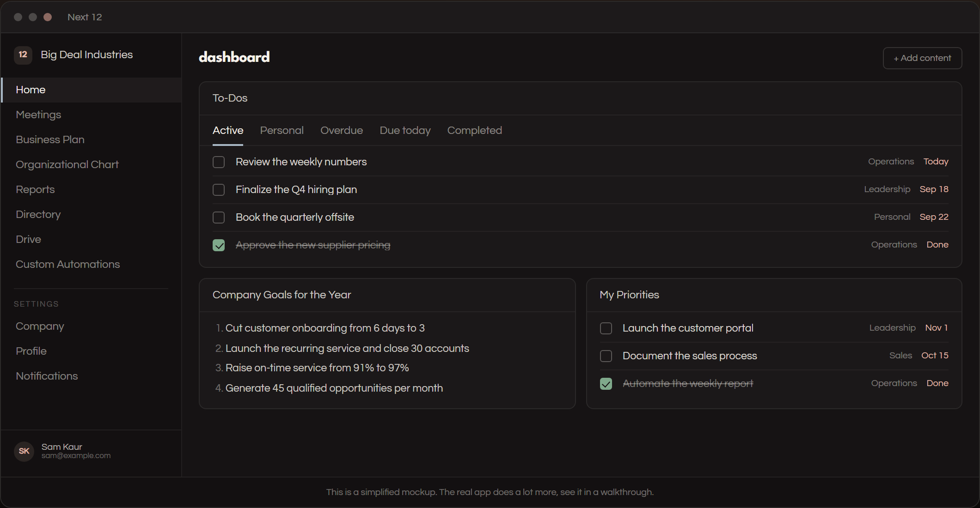Click the Sales tag on sales process row

(x=900, y=356)
